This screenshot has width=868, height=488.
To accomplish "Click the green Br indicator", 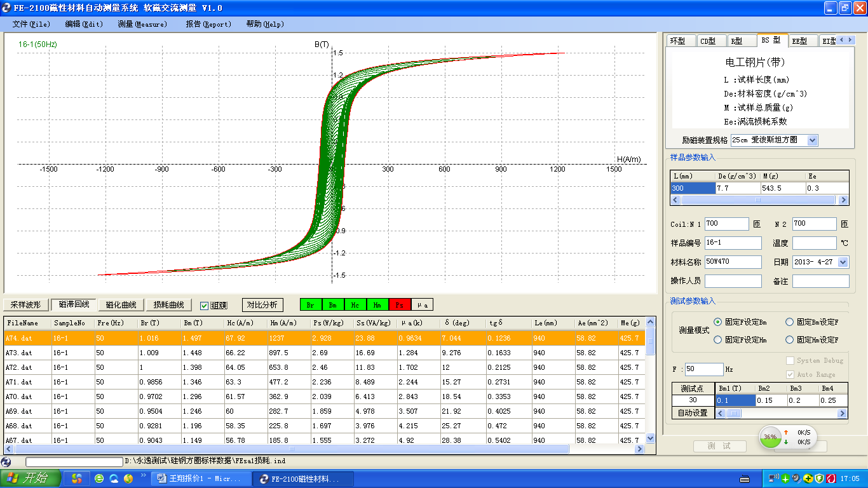I will (310, 305).
